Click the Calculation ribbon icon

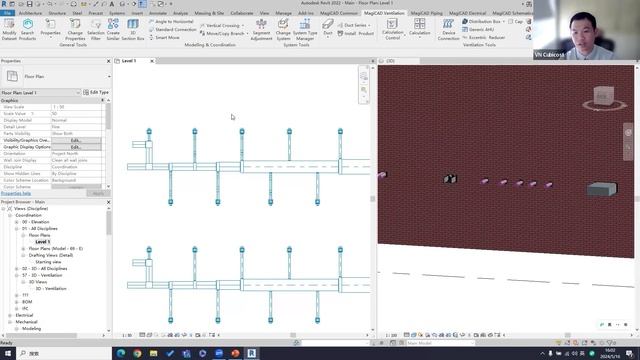coord(420,28)
